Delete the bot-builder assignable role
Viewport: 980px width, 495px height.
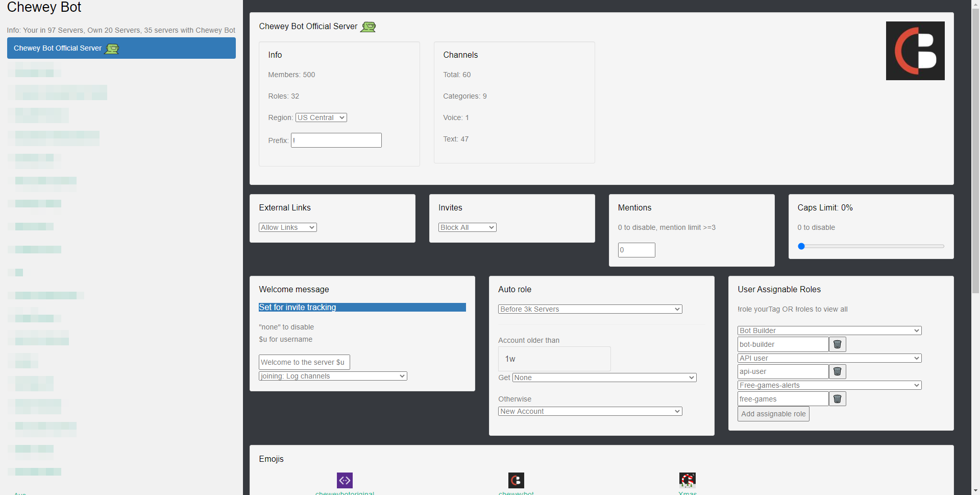pos(837,344)
